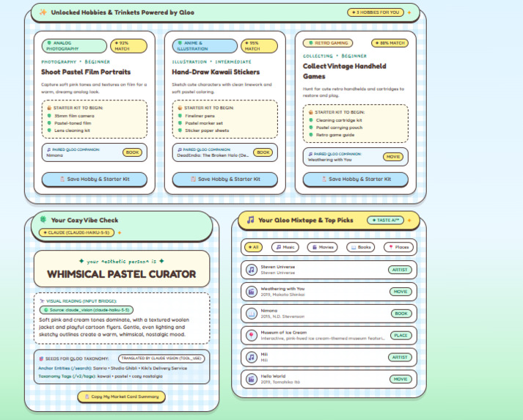
Task: Click the Collect Vintage Handheld Games title
Action: coord(345,71)
